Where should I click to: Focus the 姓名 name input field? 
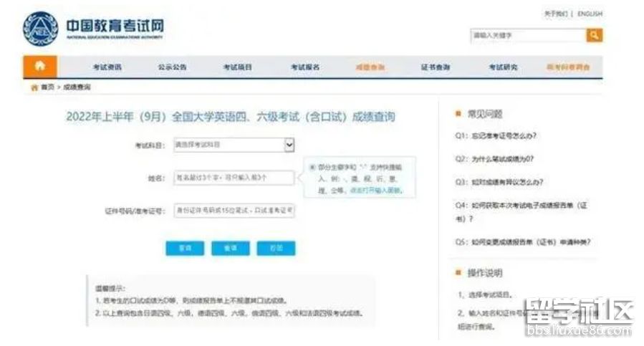(x=234, y=178)
